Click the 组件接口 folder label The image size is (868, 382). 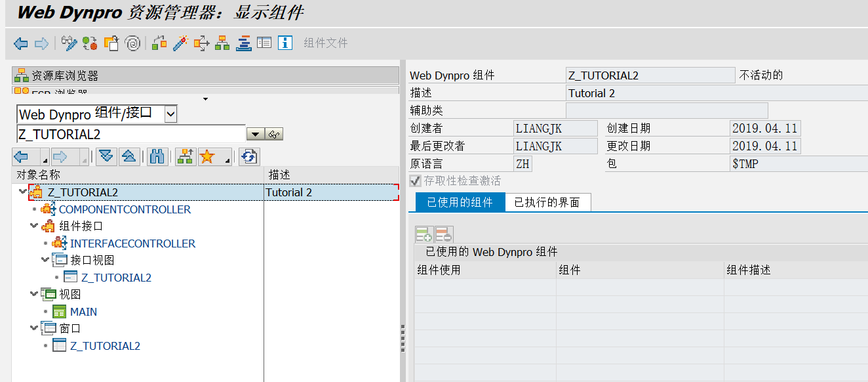pyautogui.click(x=81, y=226)
